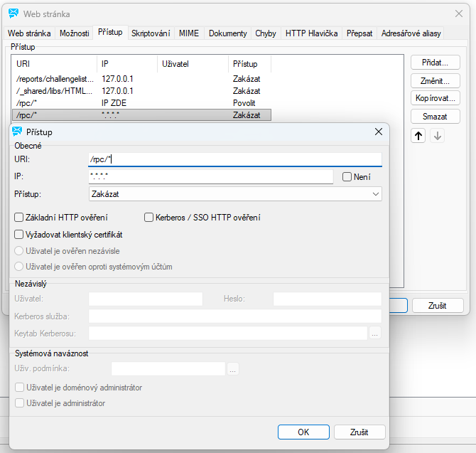The width and height of the screenshot is (476, 453).
Task: Switch to the Přepsat tab
Action: (359, 33)
